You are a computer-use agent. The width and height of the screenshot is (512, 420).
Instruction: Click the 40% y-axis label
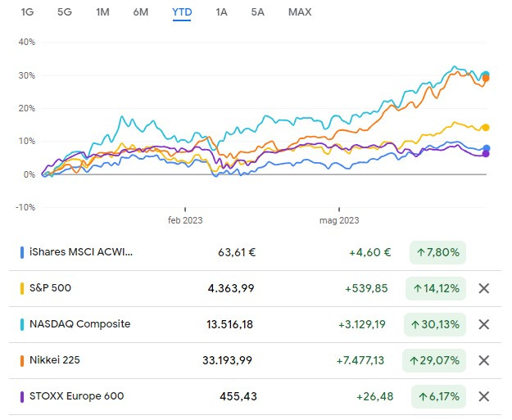pyautogui.click(x=27, y=42)
